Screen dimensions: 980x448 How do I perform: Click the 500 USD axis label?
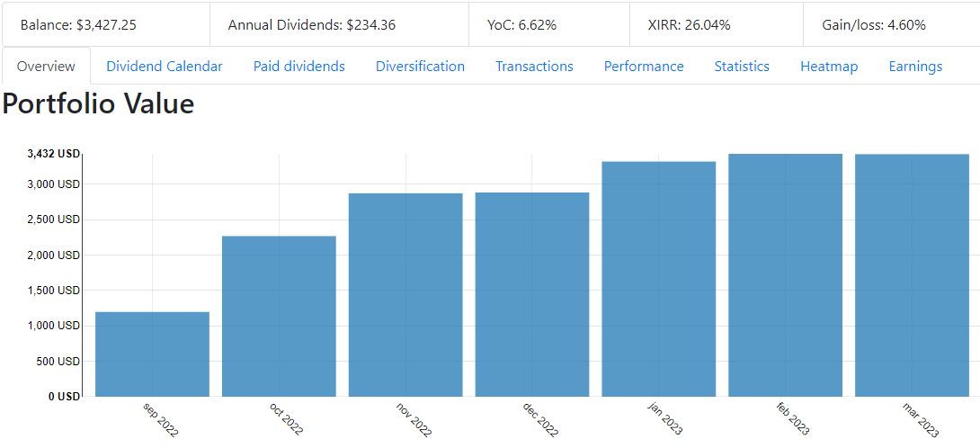tap(58, 361)
